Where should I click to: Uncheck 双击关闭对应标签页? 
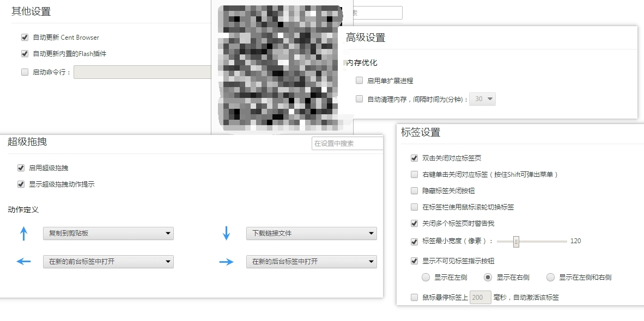(415, 158)
